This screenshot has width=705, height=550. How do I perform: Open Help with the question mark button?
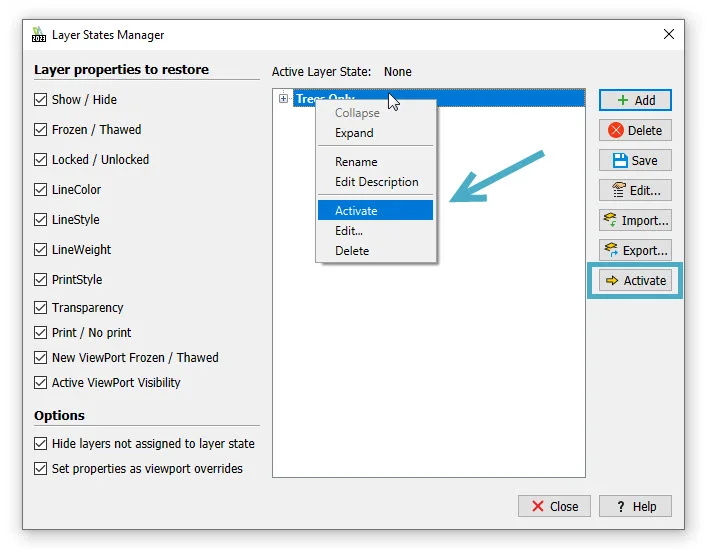tap(635, 506)
